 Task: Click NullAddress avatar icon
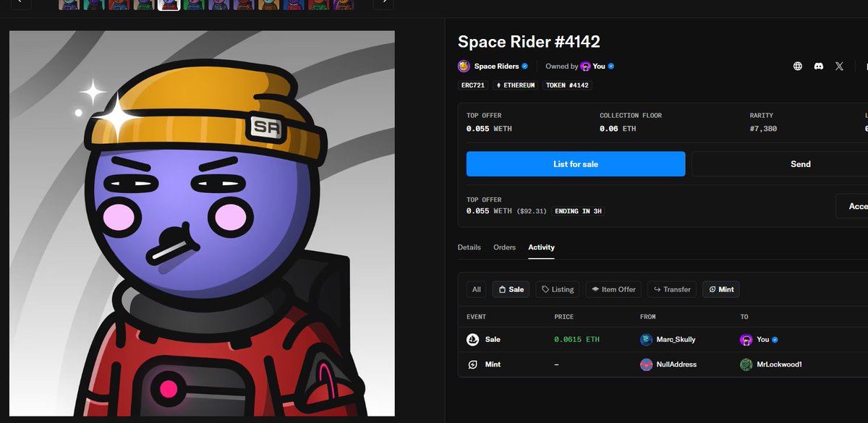tap(647, 364)
